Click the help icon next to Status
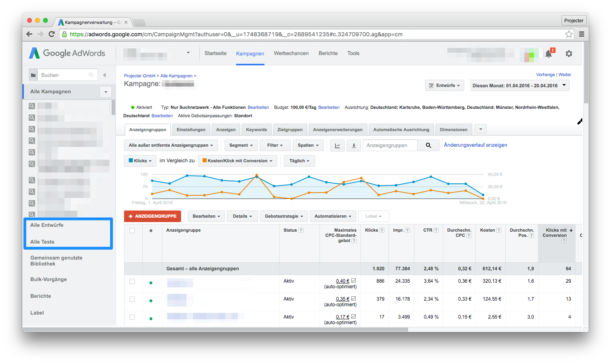This screenshot has width=611, height=364. pos(301,230)
